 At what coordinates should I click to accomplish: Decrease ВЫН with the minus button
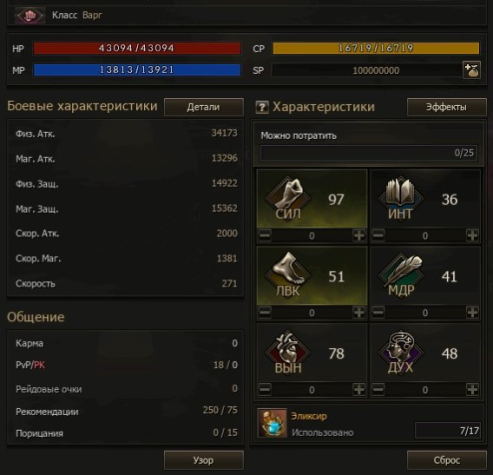(x=265, y=389)
